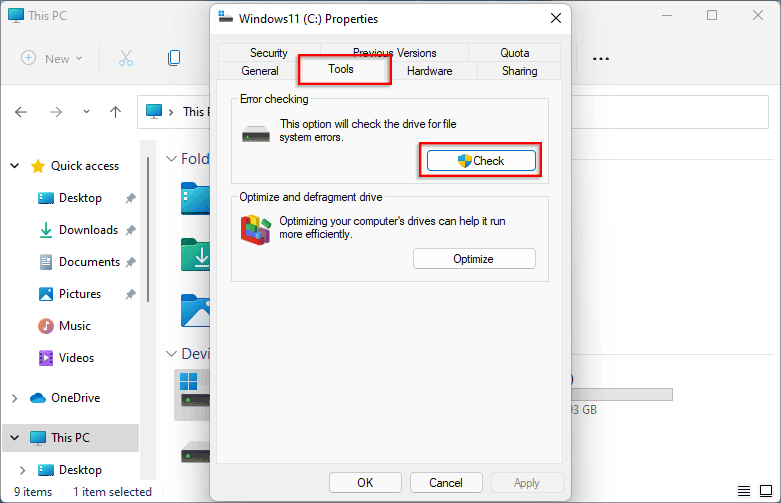
Task: Click the Apply button
Action: tap(526, 482)
